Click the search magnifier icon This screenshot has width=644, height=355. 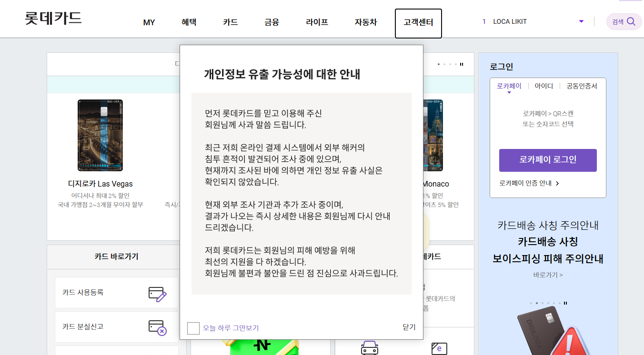click(x=631, y=21)
